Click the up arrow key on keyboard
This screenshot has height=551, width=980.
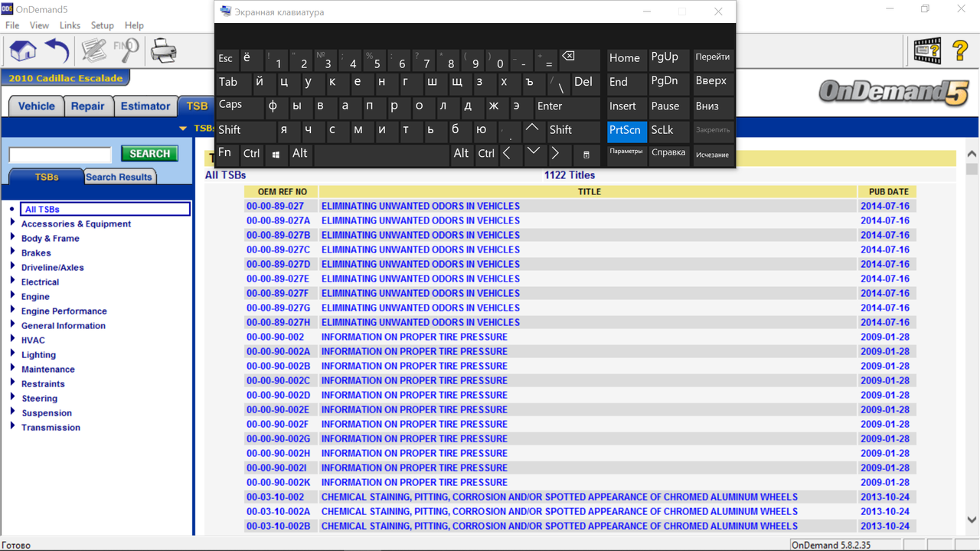(x=532, y=130)
